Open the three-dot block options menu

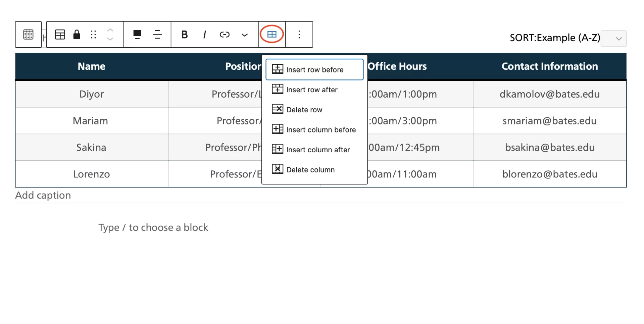pos(299,35)
